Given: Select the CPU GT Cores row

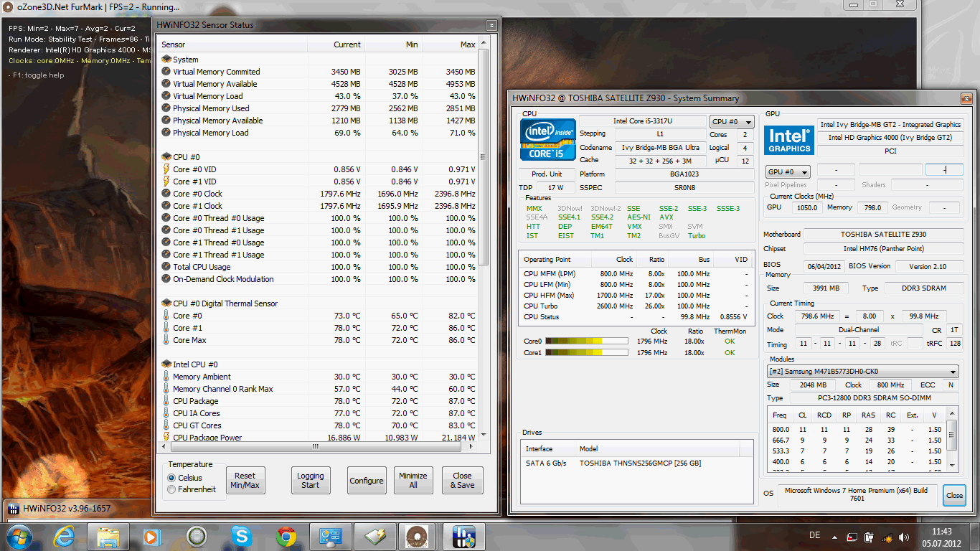Looking at the screenshot, I should click(x=318, y=425).
